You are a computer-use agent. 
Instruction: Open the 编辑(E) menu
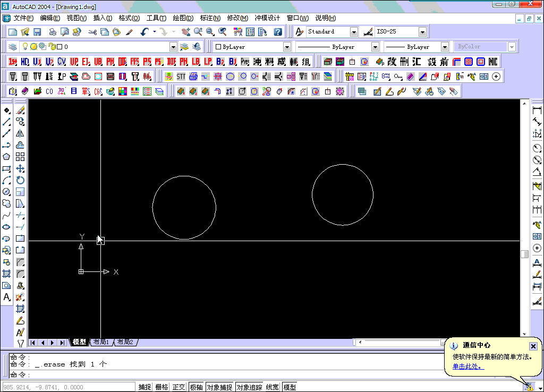pyautogui.click(x=50, y=18)
